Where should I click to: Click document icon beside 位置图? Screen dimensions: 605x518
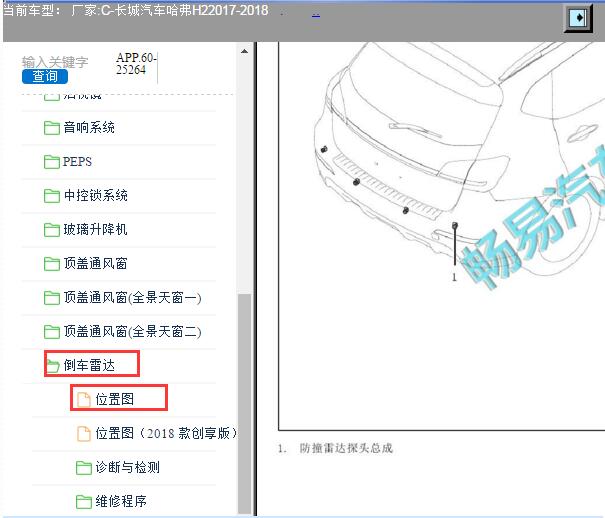pos(83,400)
